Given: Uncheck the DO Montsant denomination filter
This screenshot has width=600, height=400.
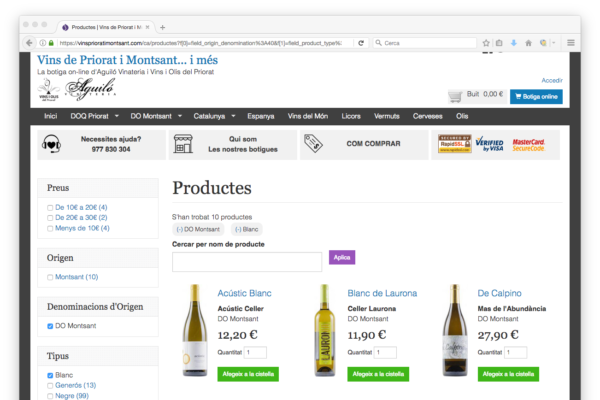Looking at the screenshot, I should point(51,326).
